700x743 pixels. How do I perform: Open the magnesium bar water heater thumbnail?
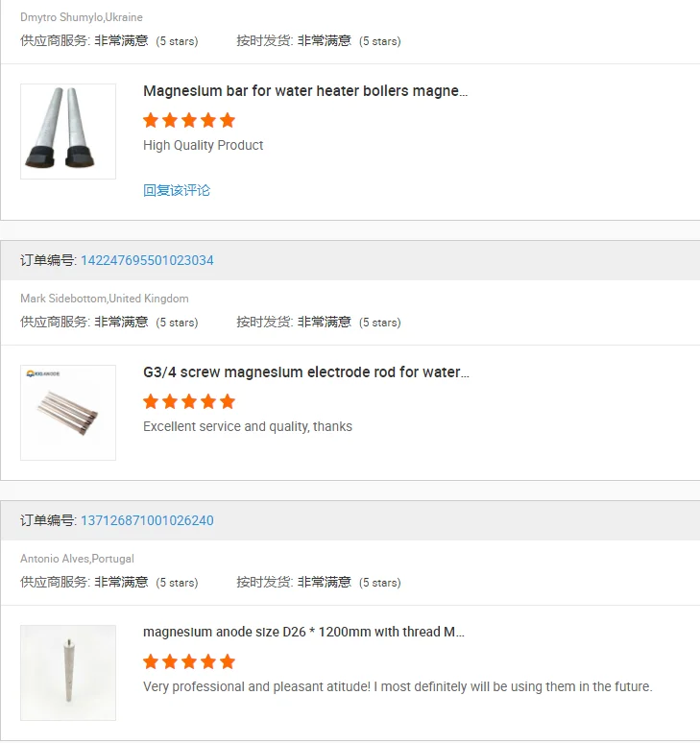click(68, 132)
